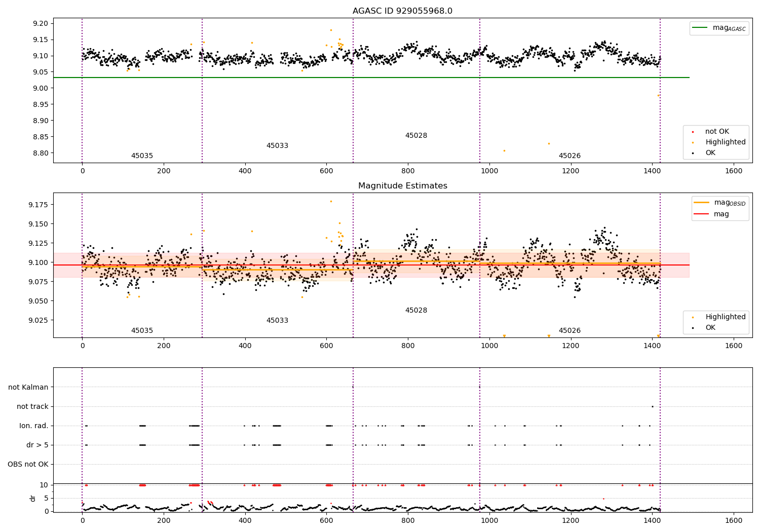Click the "not track" axis label
760x532 pixels.
coord(32,407)
